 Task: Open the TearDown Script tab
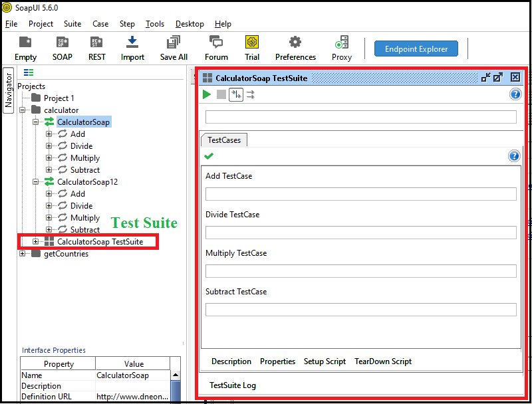pos(383,361)
